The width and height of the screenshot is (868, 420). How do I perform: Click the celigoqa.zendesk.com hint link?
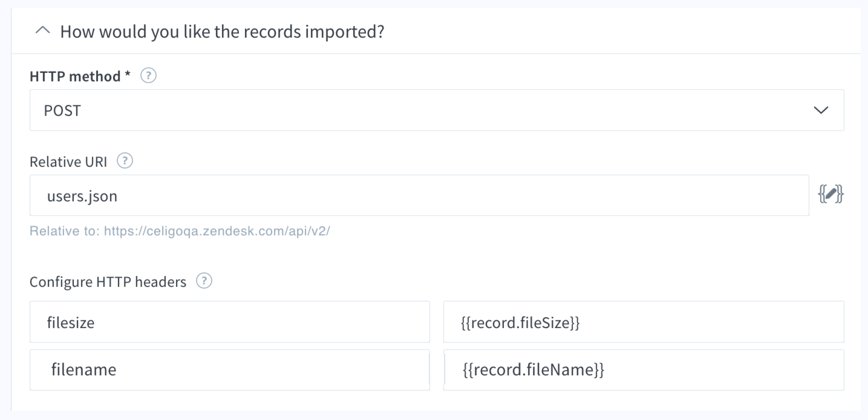(217, 231)
